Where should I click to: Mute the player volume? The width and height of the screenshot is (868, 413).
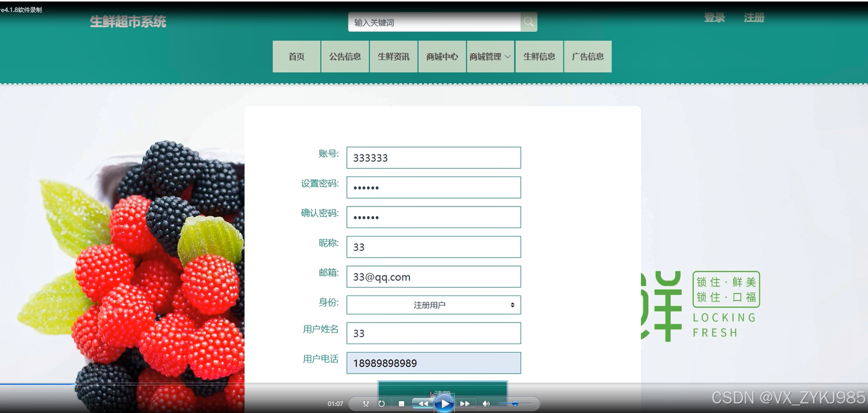tap(486, 403)
